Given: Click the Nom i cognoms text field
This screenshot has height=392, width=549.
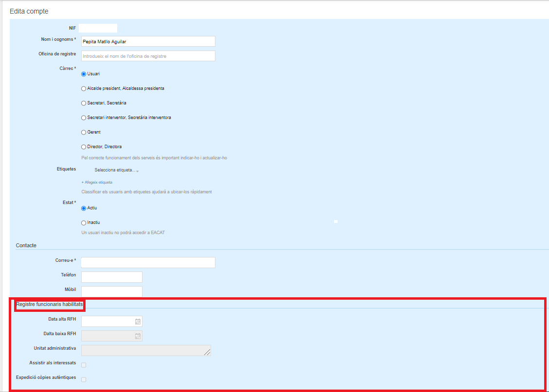Looking at the screenshot, I should point(148,42).
